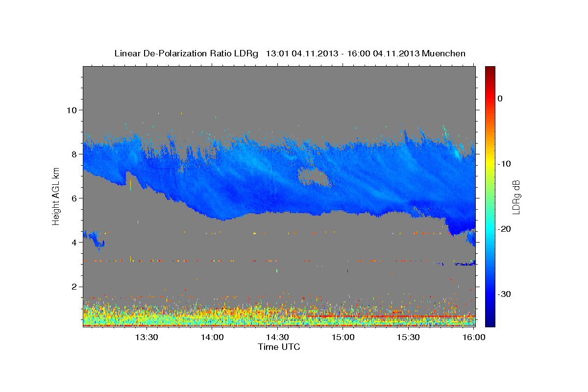Click the 'LDRg dB' colorbar label
The width and height of the screenshot is (588, 392).
516,197
